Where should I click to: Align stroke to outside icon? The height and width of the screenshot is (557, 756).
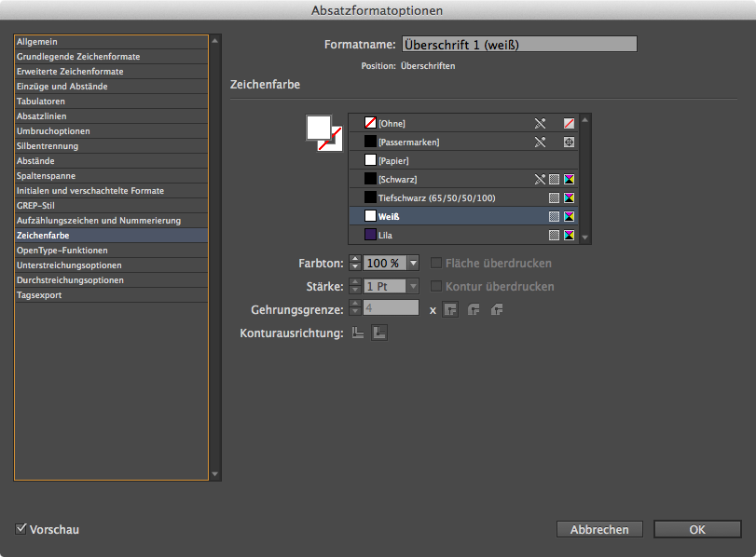(379, 333)
